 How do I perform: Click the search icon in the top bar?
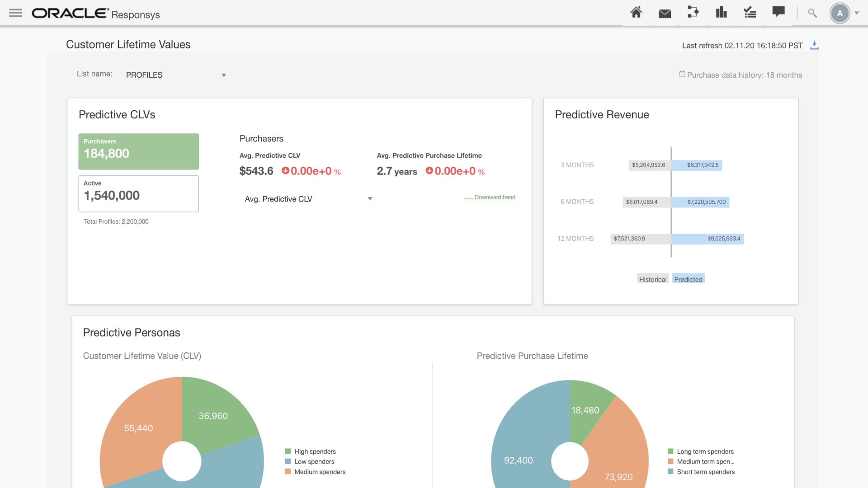pyautogui.click(x=811, y=14)
